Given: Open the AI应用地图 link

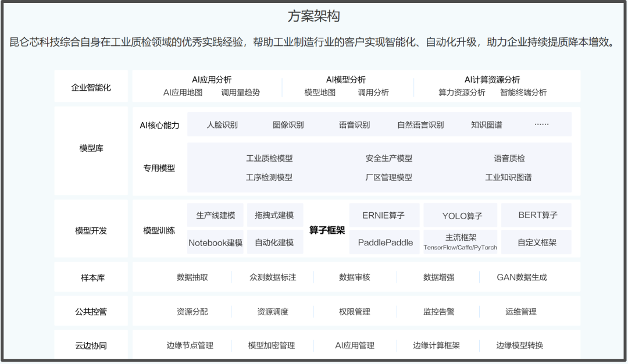Looking at the screenshot, I should coord(183,92).
